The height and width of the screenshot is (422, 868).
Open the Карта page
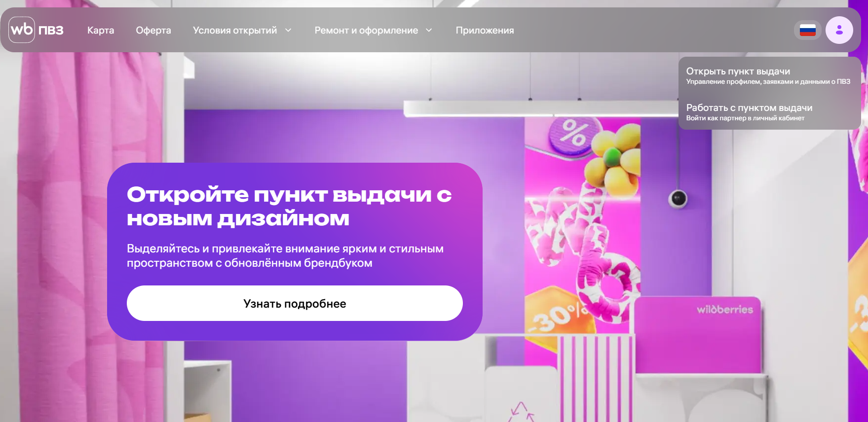101,30
